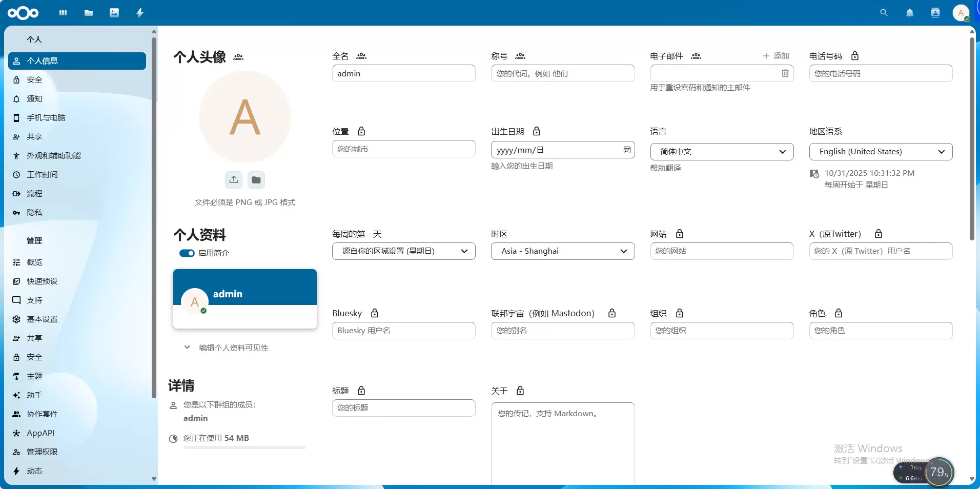Click the storage usage progress bar

(x=244, y=447)
